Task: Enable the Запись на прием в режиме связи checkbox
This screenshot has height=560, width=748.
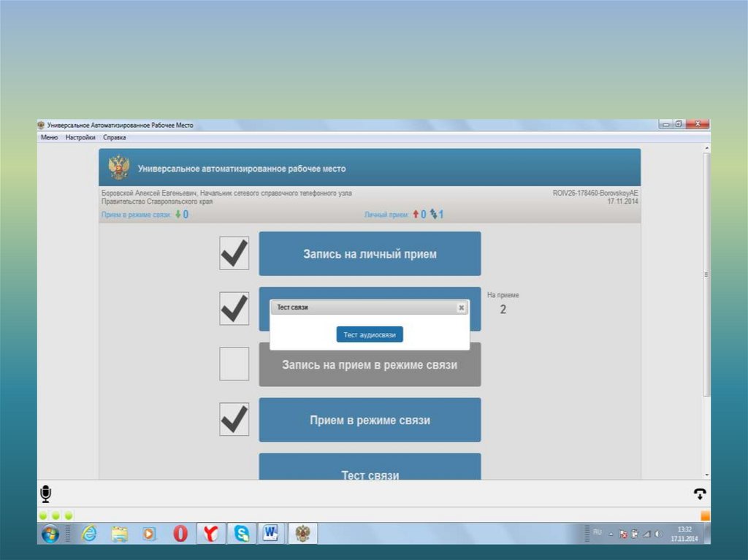Action: [234, 364]
